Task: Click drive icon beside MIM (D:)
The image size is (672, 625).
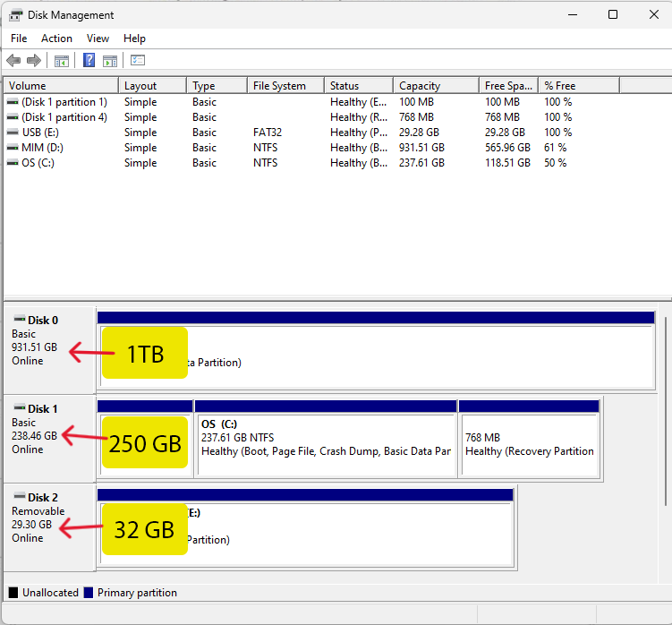Action: (13, 148)
